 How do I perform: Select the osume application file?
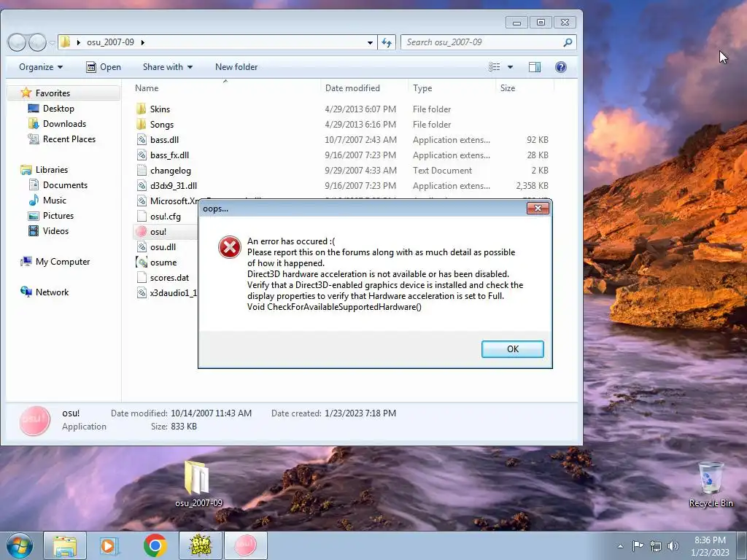156,262
